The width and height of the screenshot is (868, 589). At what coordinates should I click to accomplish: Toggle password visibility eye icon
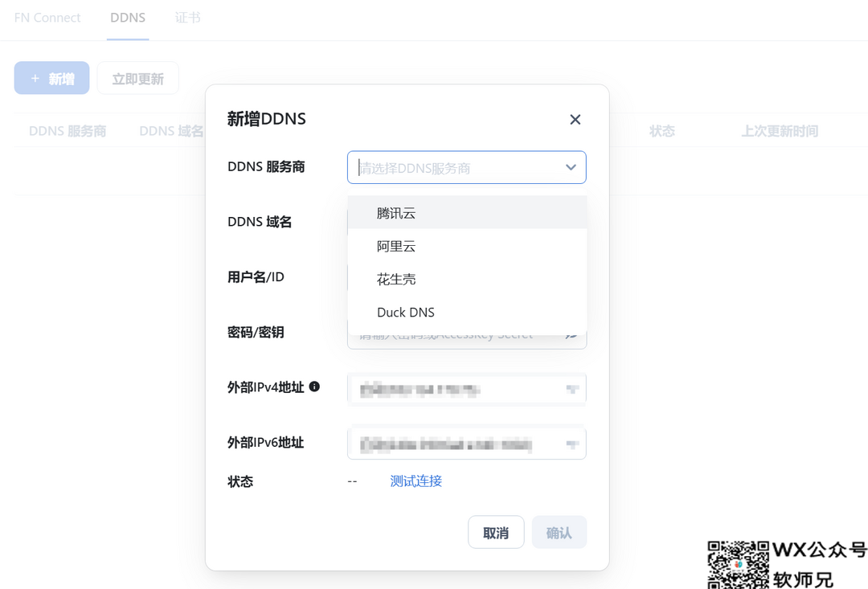point(571,335)
